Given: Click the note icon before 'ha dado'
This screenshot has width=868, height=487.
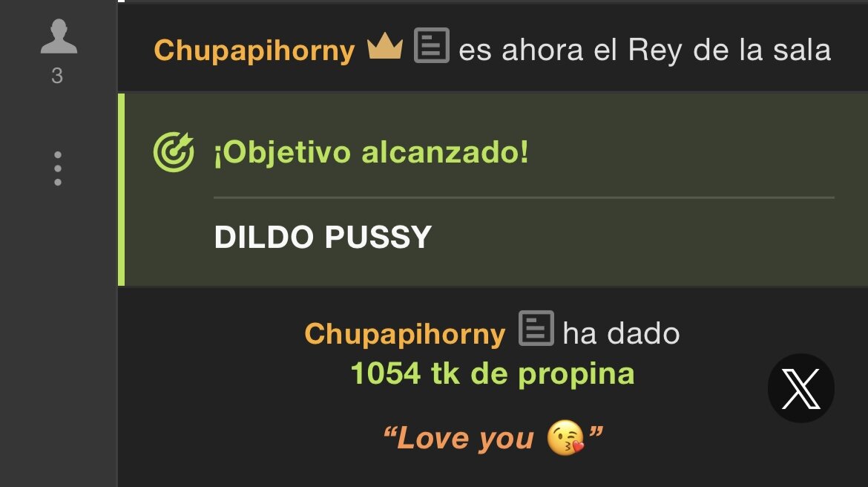Looking at the screenshot, I should click(536, 329).
